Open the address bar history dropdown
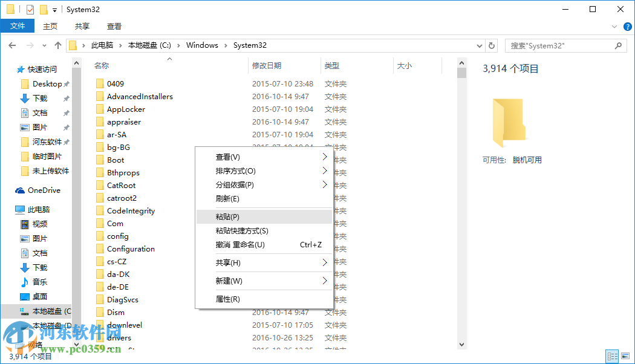Image resolution: width=635 pixels, height=364 pixels. click(x=479, y=45)
